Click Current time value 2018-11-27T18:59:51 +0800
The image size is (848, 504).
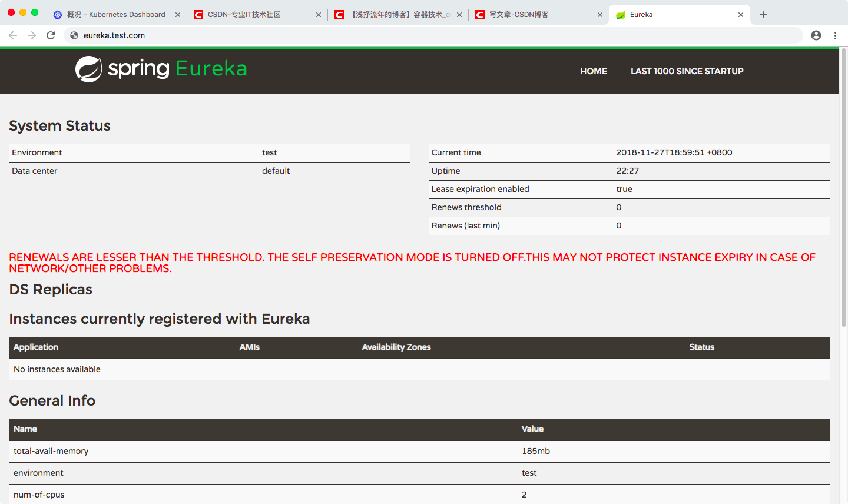tap(674, 152)
